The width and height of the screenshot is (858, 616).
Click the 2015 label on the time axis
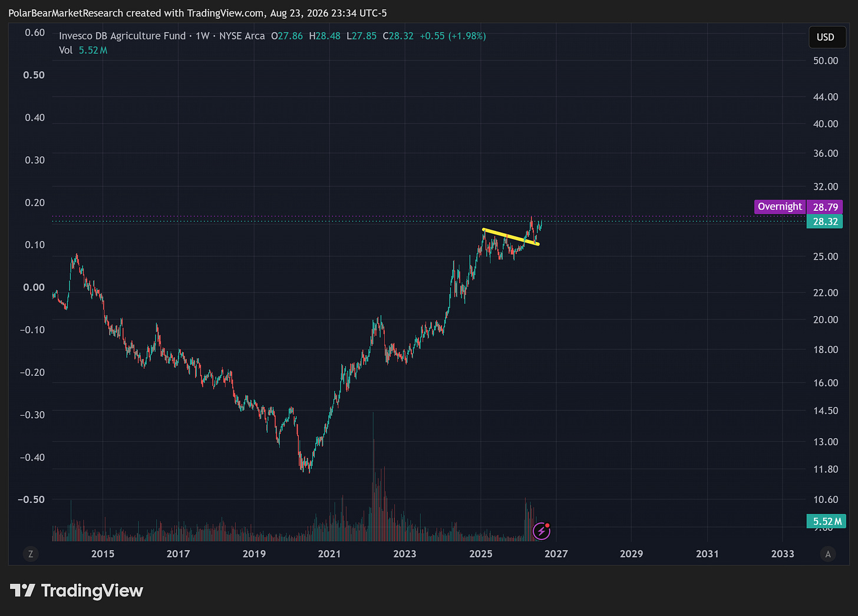coord(103,554)
